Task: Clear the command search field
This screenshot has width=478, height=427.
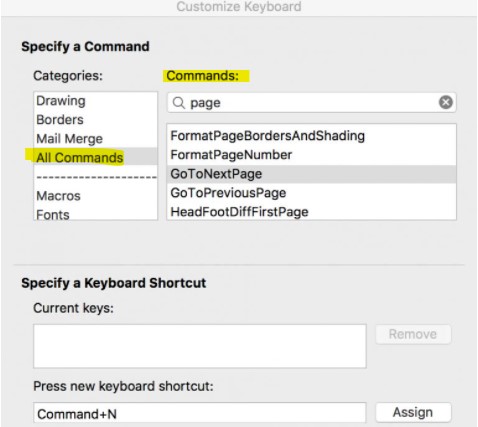Action: point(446,102)
